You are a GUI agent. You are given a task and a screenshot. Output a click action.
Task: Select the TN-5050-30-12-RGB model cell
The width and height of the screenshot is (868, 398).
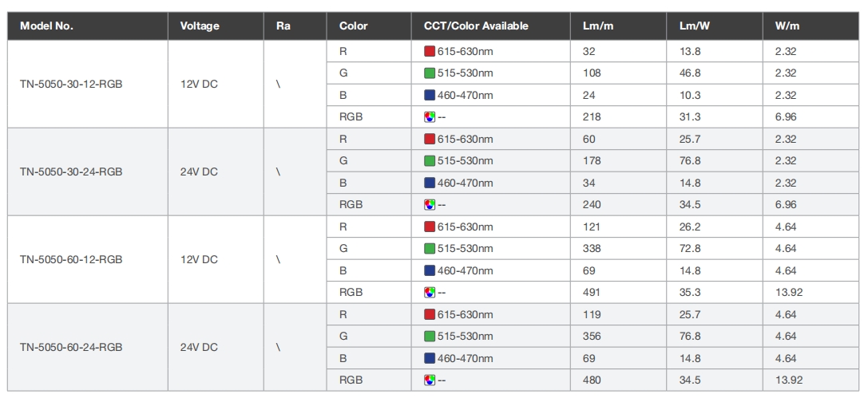[88, 84]
